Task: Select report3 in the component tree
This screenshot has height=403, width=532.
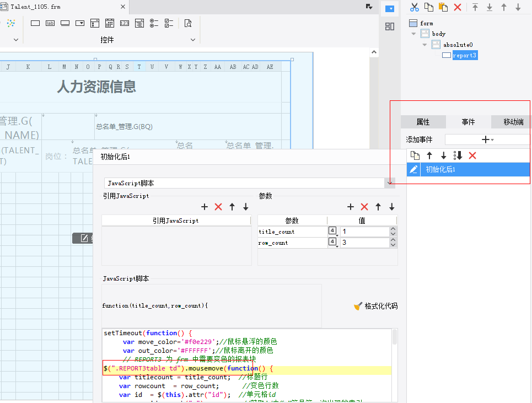Action: (x=464, y=55)
